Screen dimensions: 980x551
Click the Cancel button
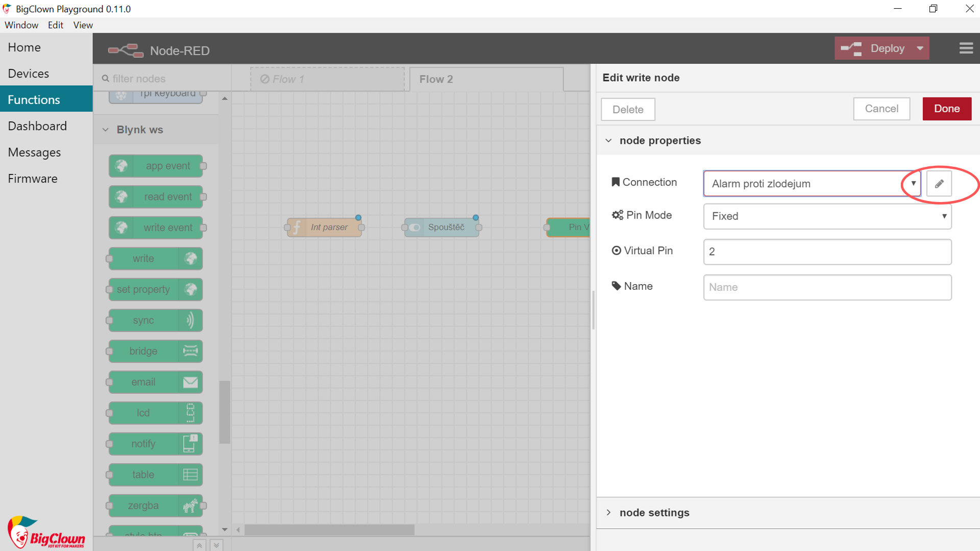(881, 109)
